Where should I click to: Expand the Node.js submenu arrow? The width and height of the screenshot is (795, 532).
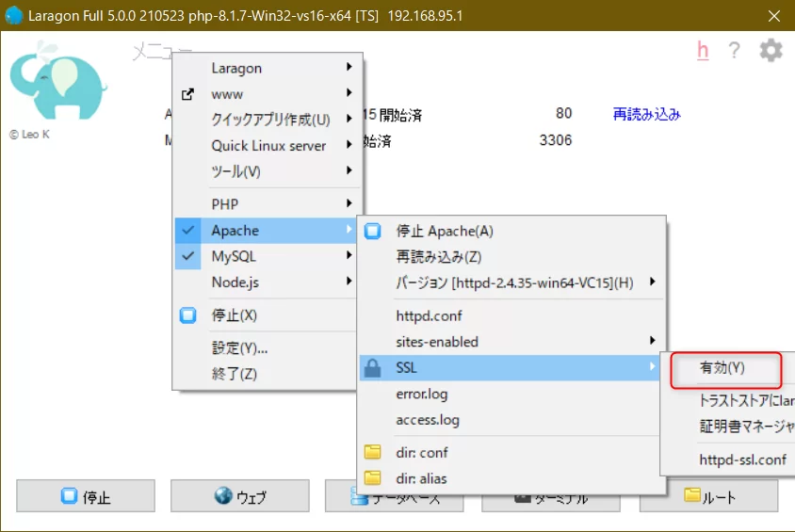[x=349, y=281]
